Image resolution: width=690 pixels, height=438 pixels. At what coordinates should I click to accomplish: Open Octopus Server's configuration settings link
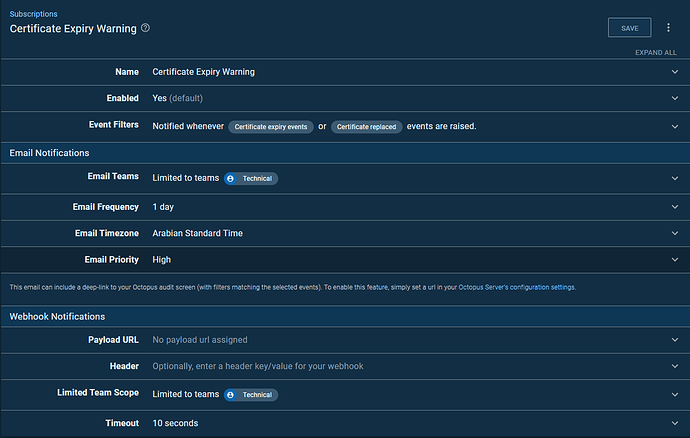pyautogui.click(x=517, y=287)
